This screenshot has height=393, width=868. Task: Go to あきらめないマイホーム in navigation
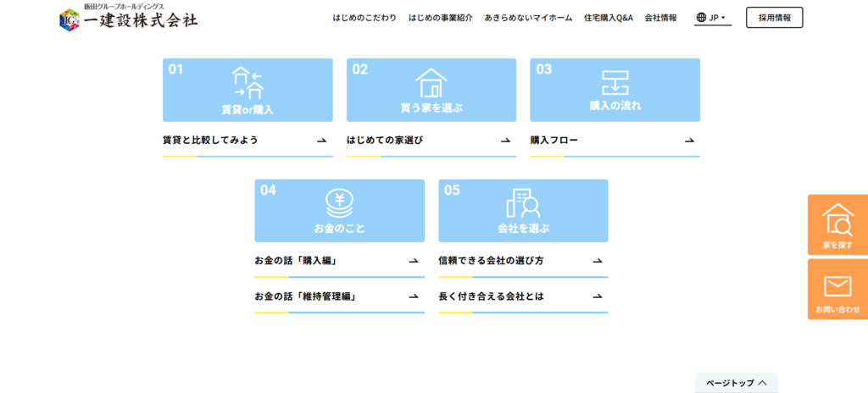(x=528, y=17)
